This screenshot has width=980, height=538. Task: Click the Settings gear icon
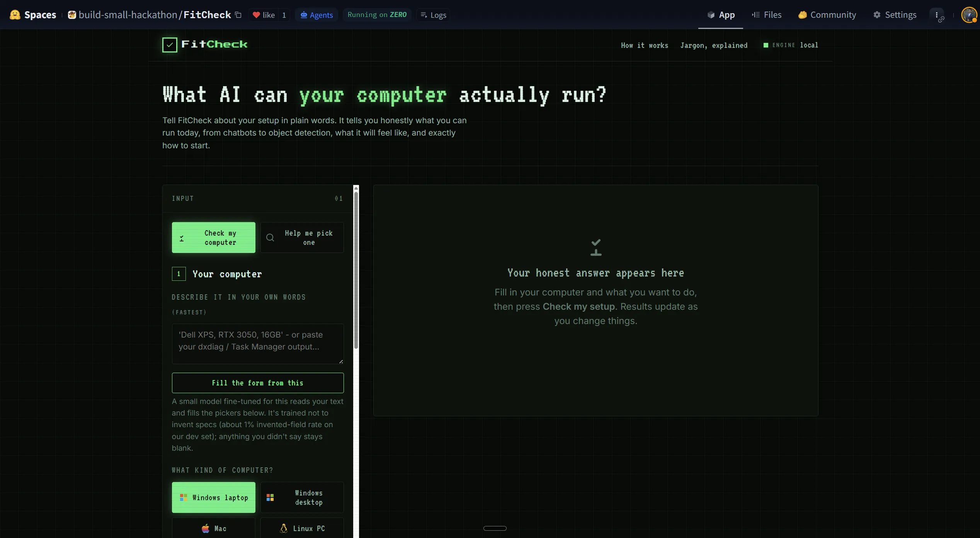point(877,15)
